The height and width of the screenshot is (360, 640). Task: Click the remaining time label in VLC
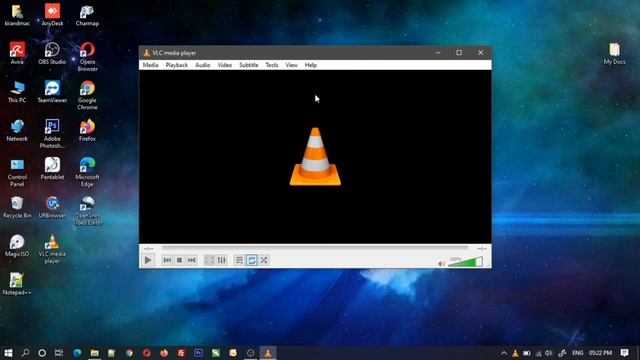point(482,248)
